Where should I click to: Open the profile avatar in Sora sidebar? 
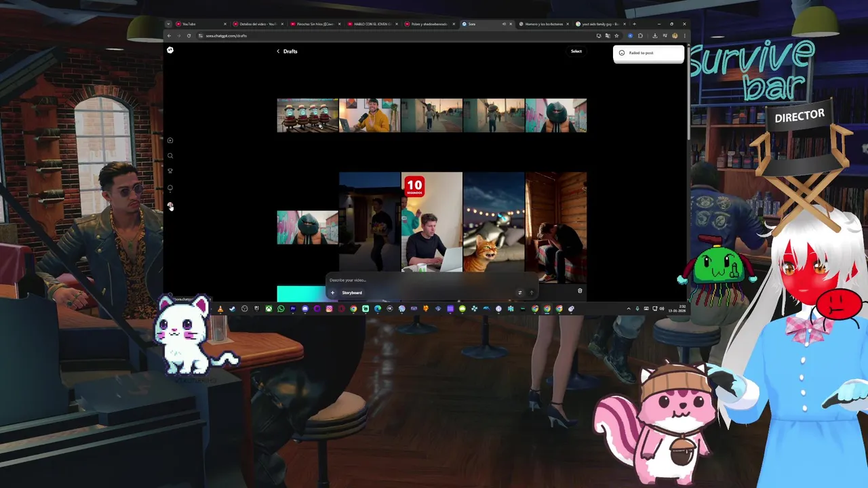point(170,205)
